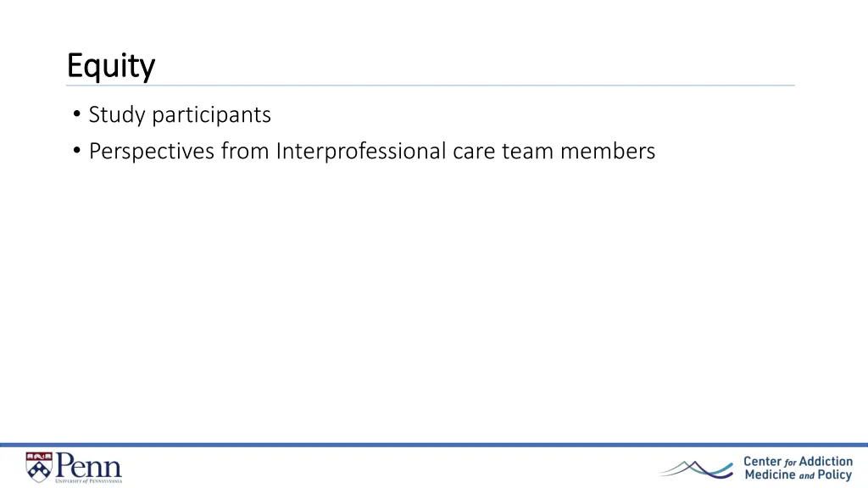The width and height of the screenshot is (868, 488).
Task: Click the italic 'for' in center logo
Action: [x=791, y=463]
